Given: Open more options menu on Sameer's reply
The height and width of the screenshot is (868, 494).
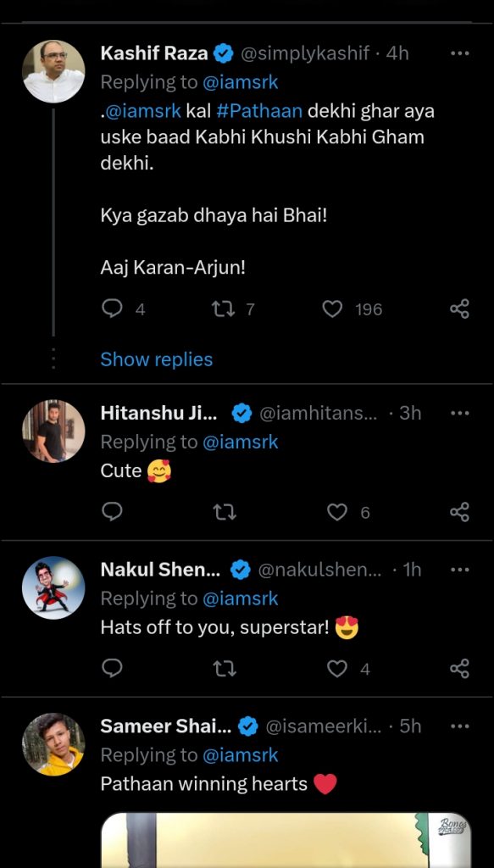Looking at the screenshot, I should click(460, 726).
